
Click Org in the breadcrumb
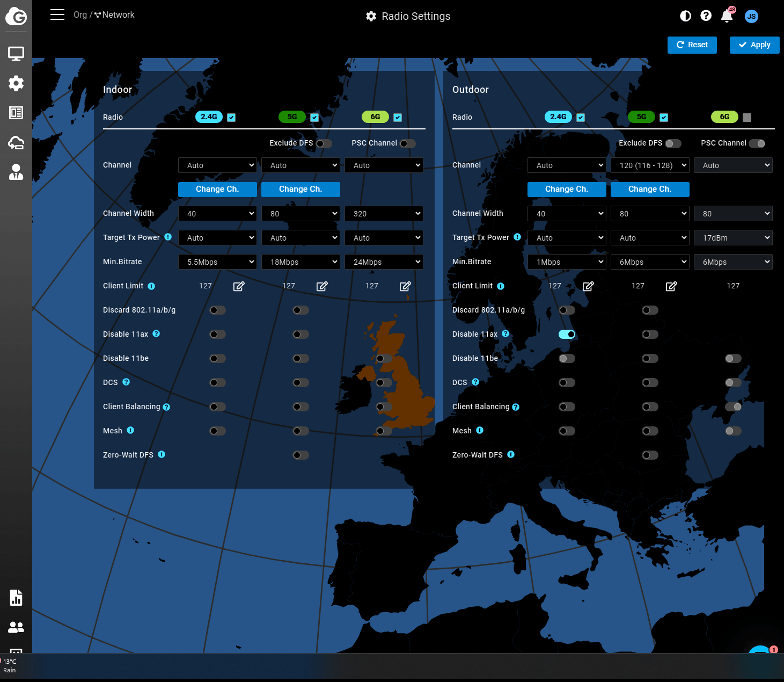pyautogui.click(x=80, y=15)
